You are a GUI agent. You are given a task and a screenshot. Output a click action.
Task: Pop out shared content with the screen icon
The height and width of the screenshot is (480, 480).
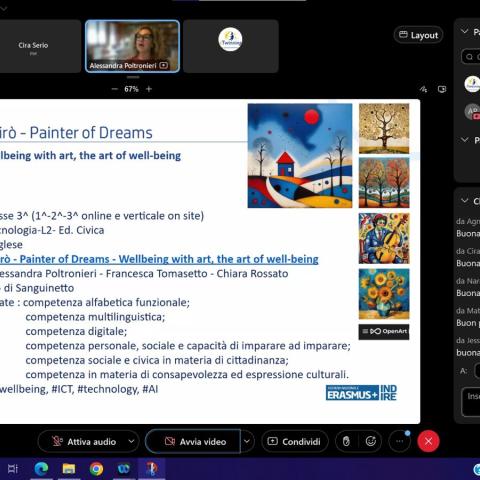coord(442,89)
